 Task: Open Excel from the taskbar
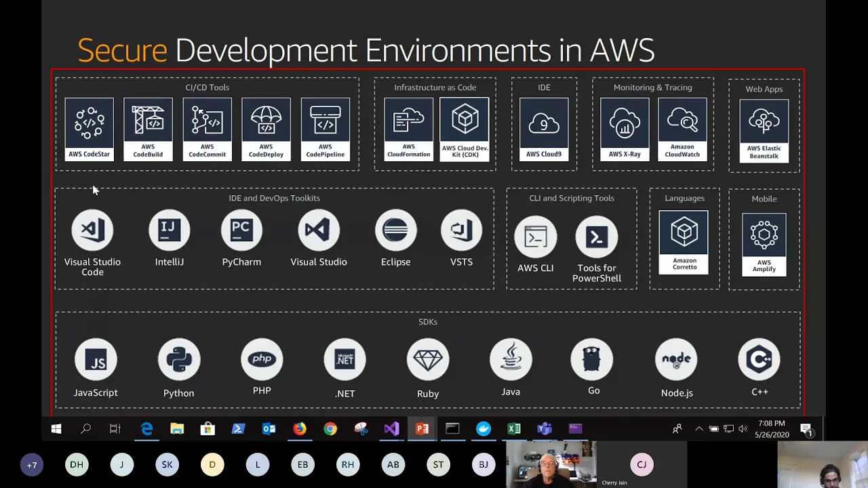tap(514, 428)
